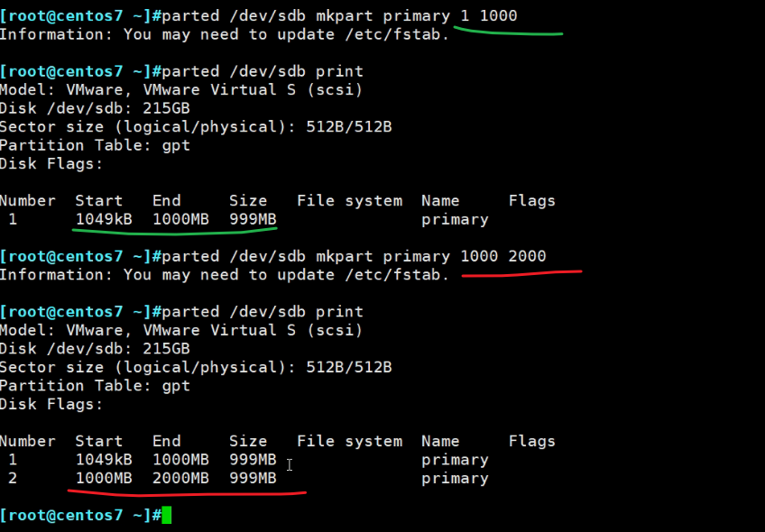Screen dimensions: 765x532
Task: Click the 'primary' name in partition 2 row
Action: [x=455, y=478]
